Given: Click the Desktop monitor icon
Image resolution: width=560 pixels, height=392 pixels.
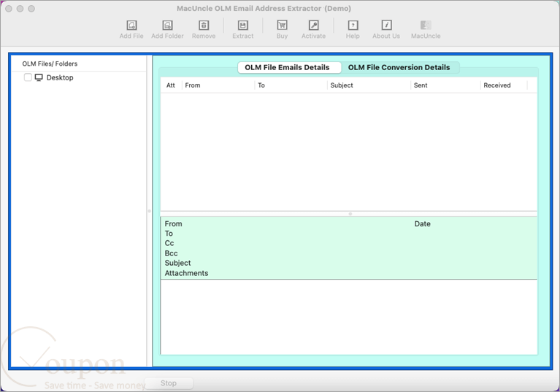Looking at the screenshot, I should [x=39, y=77].
